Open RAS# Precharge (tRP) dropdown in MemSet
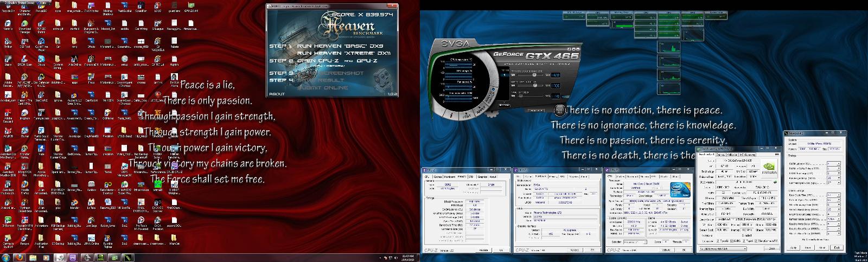The height and width of the screenshot is (262, 868). 834,173
